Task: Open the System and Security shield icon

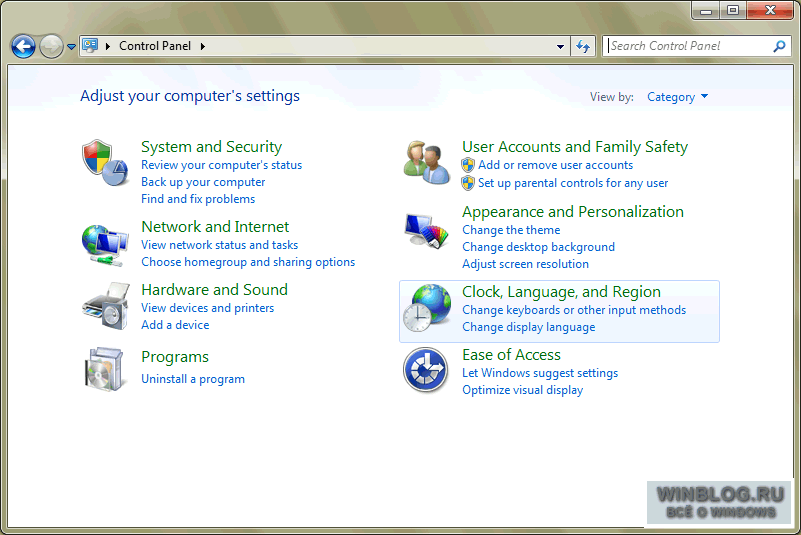Action: point(105,163)
